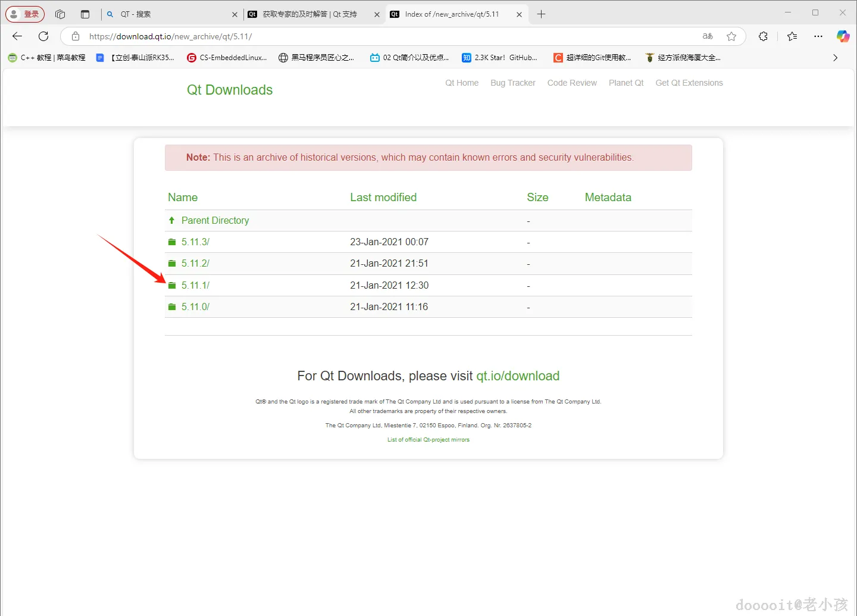Open the workspaces icon in the tab bar
Image resolution: width=857 pixels, height=616 pixels.
tap(60, 14)
